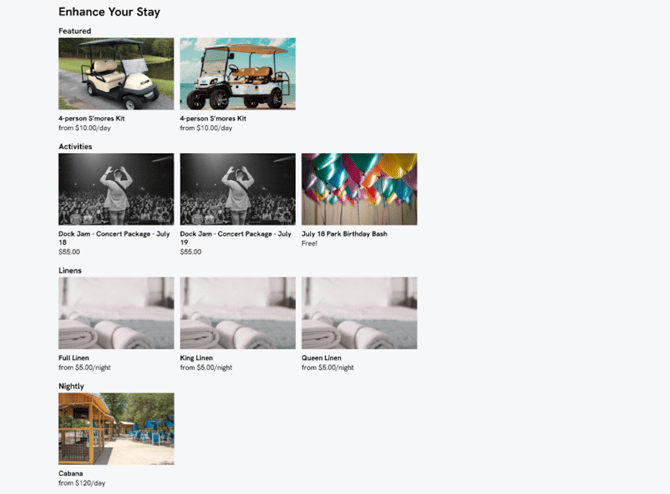670x494 pixels.
Task: Click the King Linen title
Action: pyautogui.click(x=197, y=358)
